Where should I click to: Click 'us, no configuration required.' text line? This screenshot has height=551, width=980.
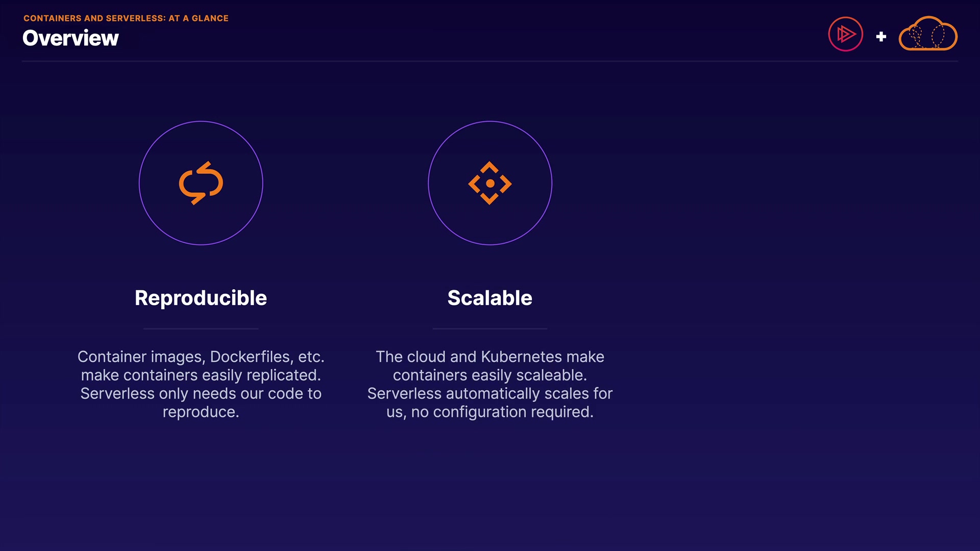489,412
